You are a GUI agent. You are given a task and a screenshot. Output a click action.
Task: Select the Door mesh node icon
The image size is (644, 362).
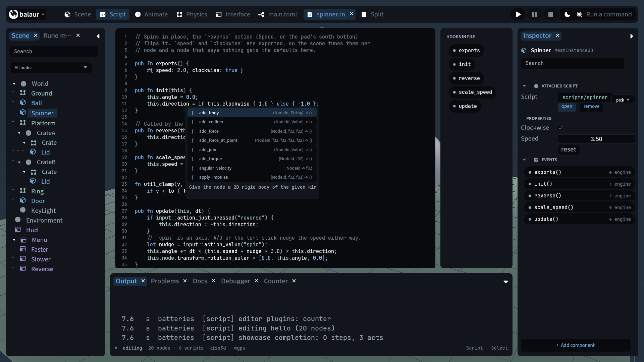coord(23,200)
